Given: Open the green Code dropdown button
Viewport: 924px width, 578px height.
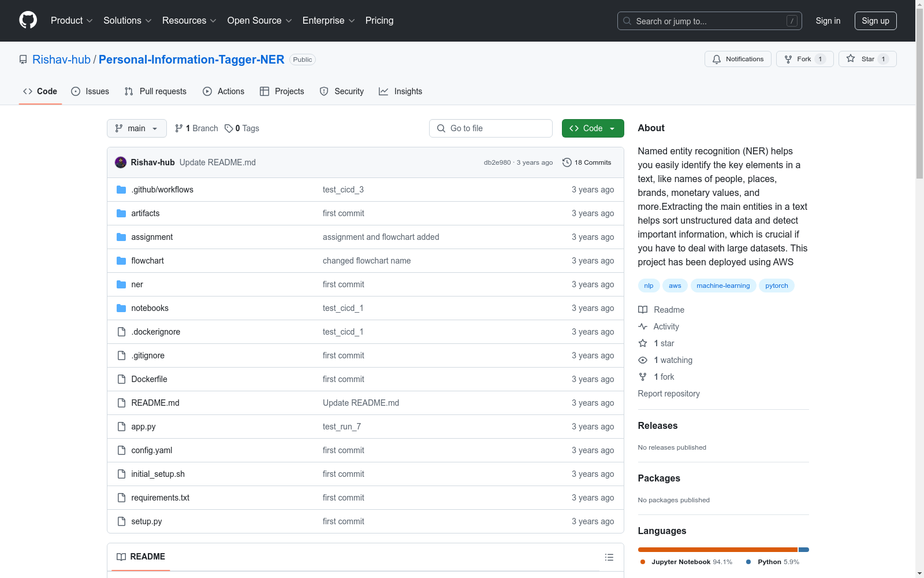Looking at the screenshot, I should tap(593, 128).
